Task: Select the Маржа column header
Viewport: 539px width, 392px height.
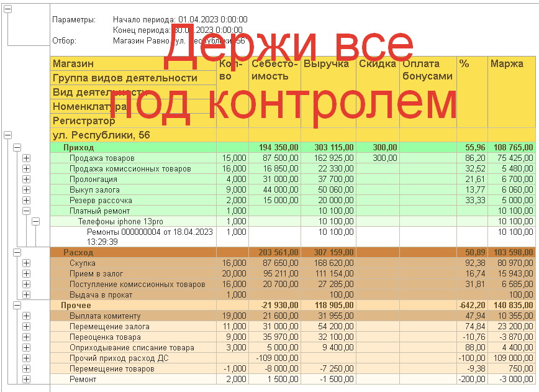Action: (x=512, y=92)
